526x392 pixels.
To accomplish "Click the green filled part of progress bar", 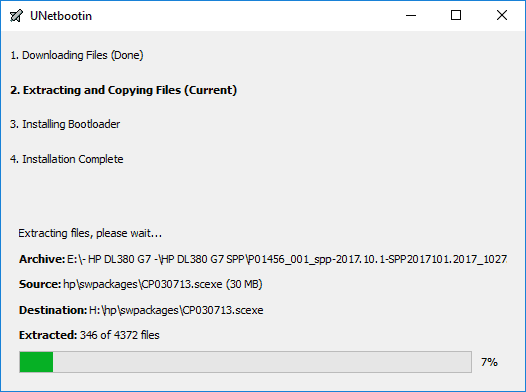I will coord(36,362).
